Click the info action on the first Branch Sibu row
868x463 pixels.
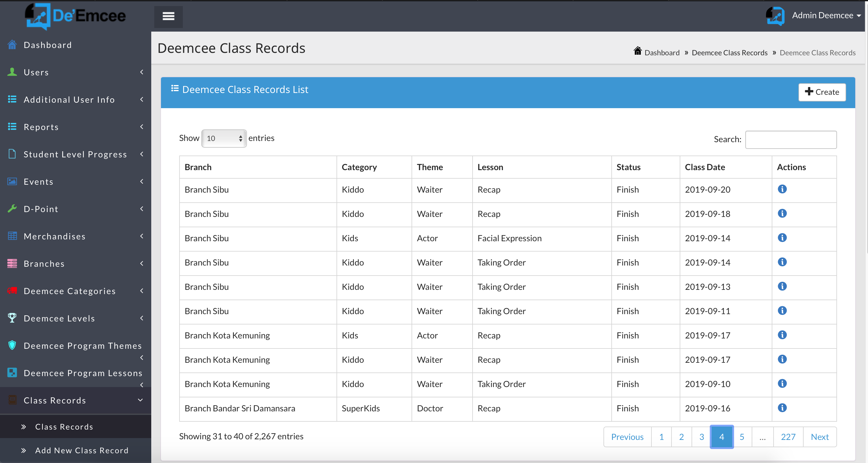(x=782, y=189)
